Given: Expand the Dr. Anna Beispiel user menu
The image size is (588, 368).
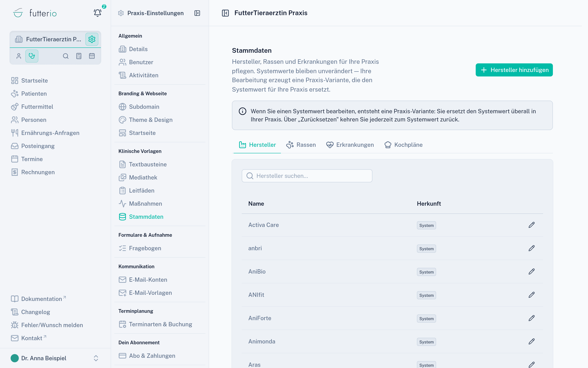Looking at the screenshot, I should tap(55, 358).
